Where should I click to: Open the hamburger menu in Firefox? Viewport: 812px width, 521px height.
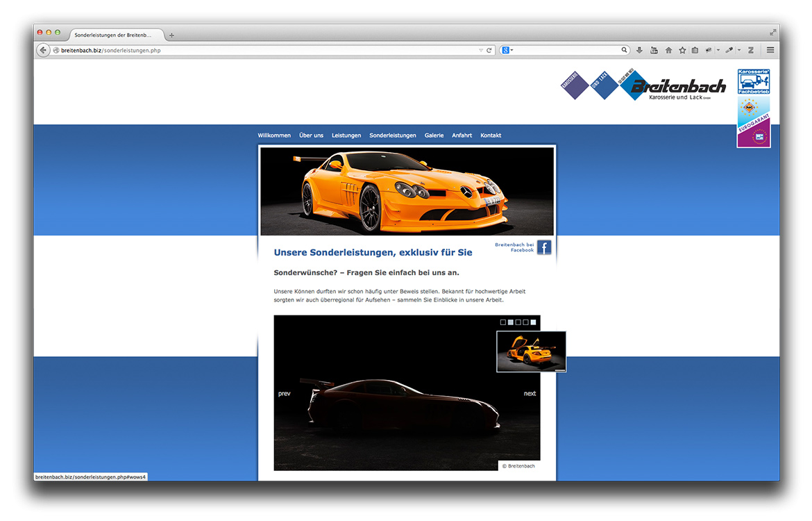point(770,50)
